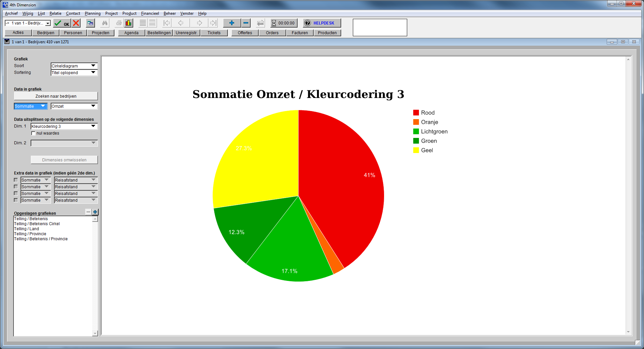This screenshot has height=349, width=644.
Task: Add saved chart with green plus icon
Action: 95,212
